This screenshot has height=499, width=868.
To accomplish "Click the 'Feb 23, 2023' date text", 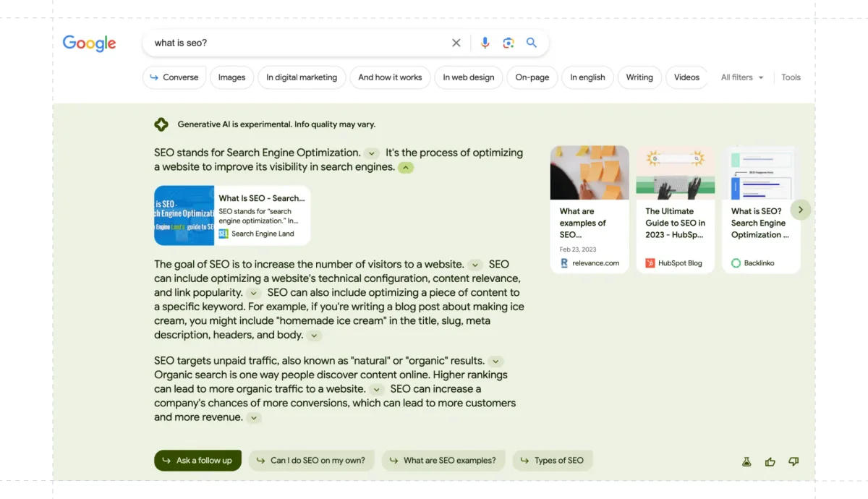I will [x=578, y=249].
